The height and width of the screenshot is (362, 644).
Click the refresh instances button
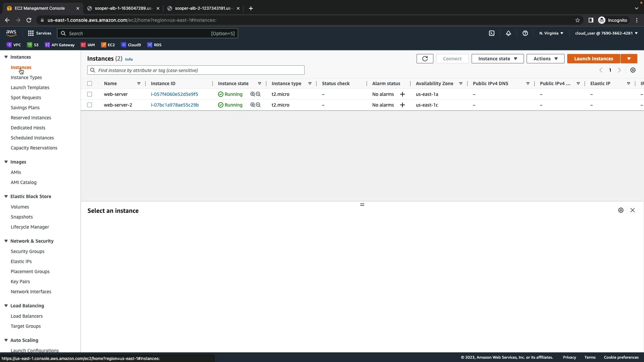(x=425, y=59)
